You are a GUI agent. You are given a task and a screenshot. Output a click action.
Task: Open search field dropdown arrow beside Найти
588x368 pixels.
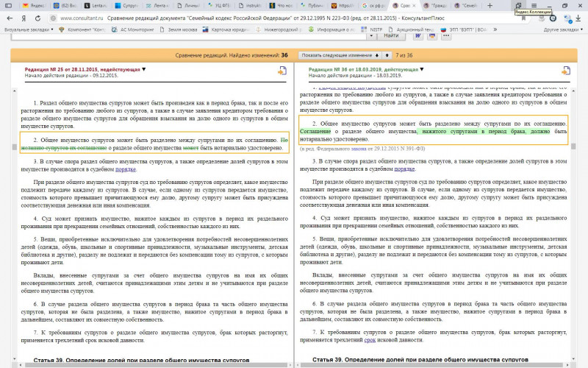pos(371,35)
